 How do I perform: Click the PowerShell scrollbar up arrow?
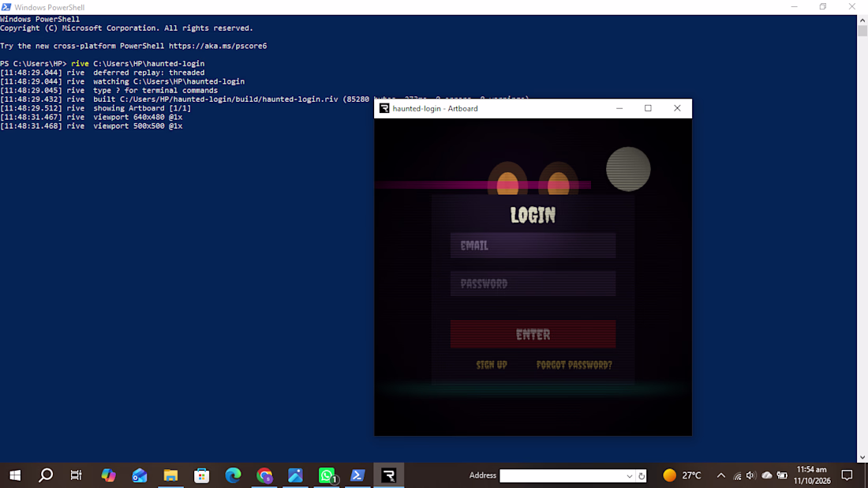point(862,20)
